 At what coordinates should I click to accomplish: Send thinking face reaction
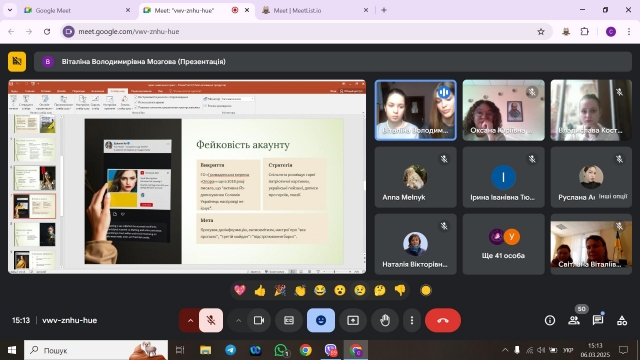pyautogui.click(x=380, y=290)
